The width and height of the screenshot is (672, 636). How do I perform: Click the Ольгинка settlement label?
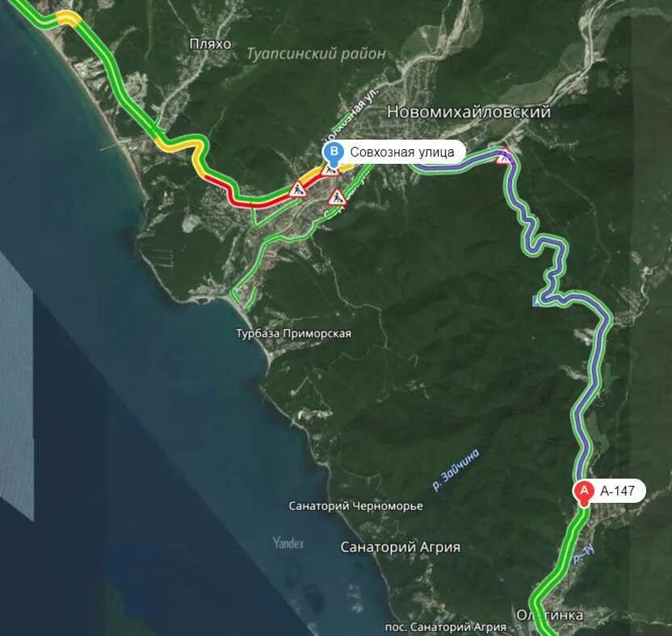549,616
